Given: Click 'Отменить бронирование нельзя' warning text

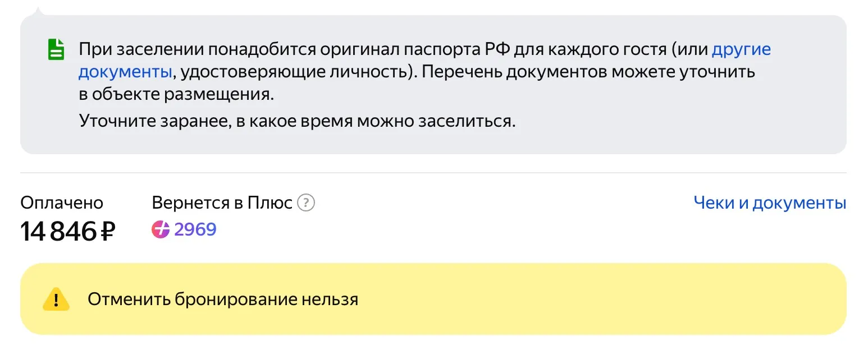Looking at the screenshot, I should pos(222,300).
